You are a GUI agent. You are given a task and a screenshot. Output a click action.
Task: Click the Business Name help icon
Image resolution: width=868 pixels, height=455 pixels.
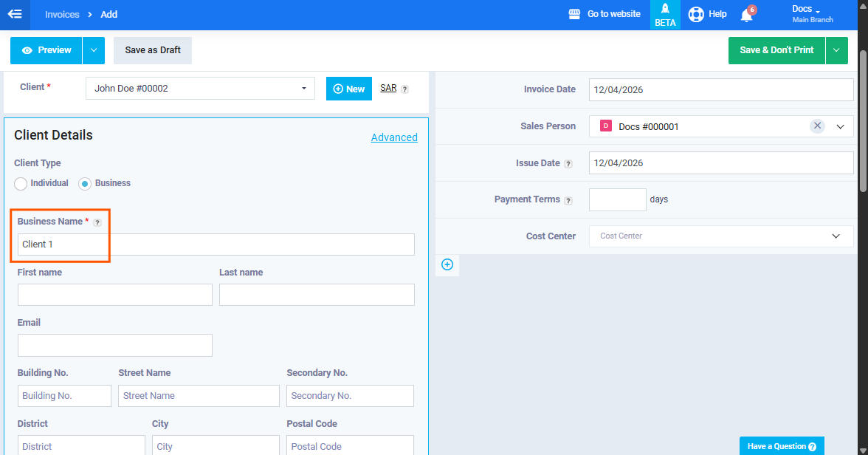(97, 222)
